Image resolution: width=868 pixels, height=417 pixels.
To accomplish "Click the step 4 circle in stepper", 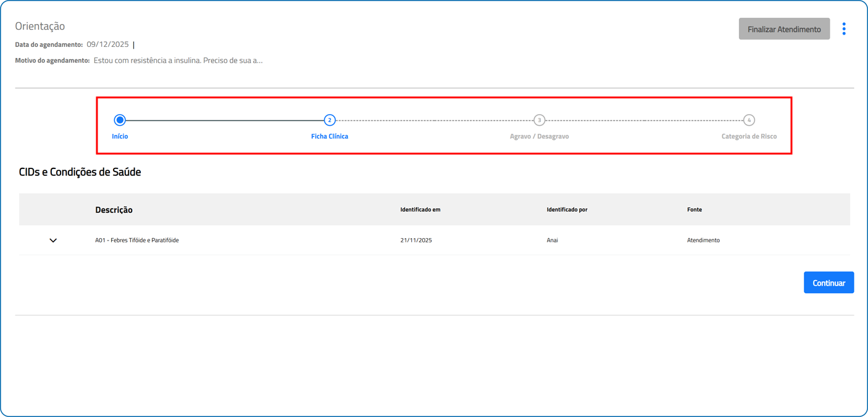I will [x=749, y=120].
